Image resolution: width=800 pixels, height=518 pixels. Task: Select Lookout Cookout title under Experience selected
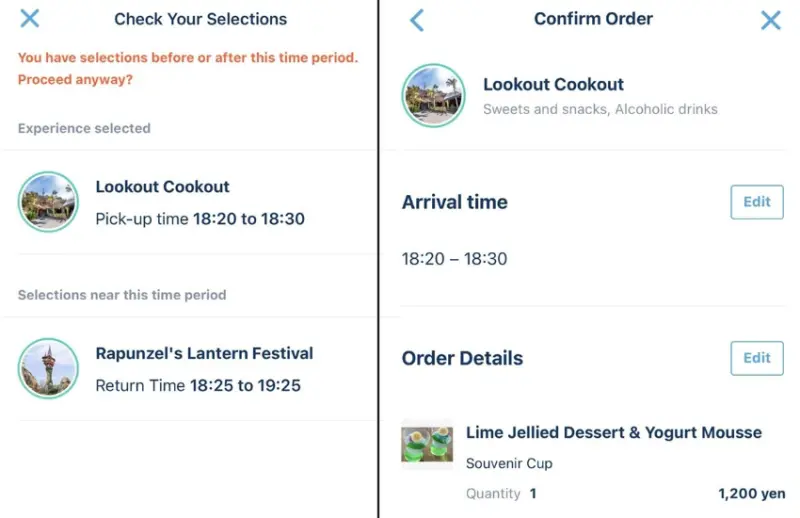162,187
